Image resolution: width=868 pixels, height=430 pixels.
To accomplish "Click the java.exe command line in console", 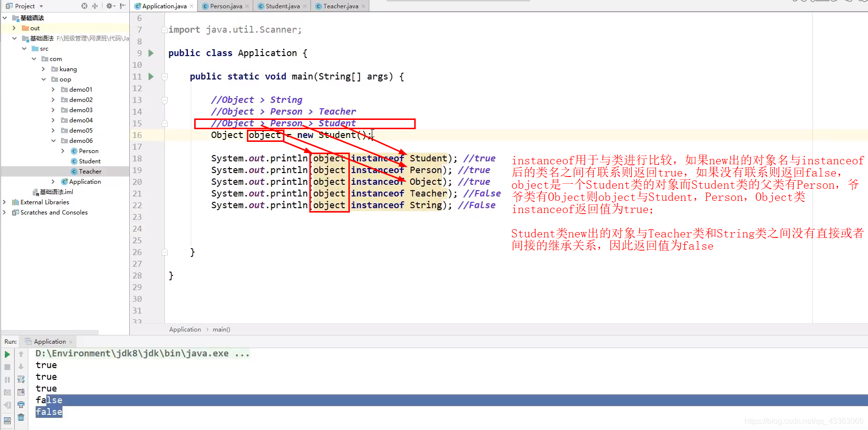I will pos(142,353).
